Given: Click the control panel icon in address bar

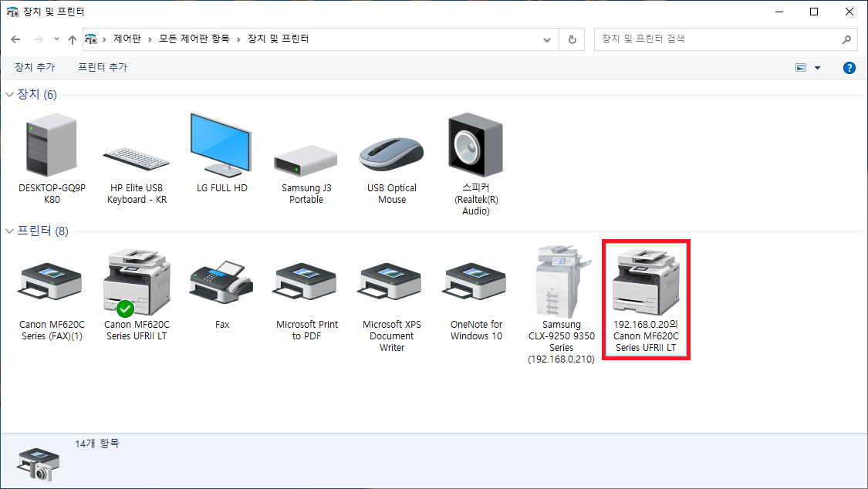Looking at the screenshot, I should (91, 39).
